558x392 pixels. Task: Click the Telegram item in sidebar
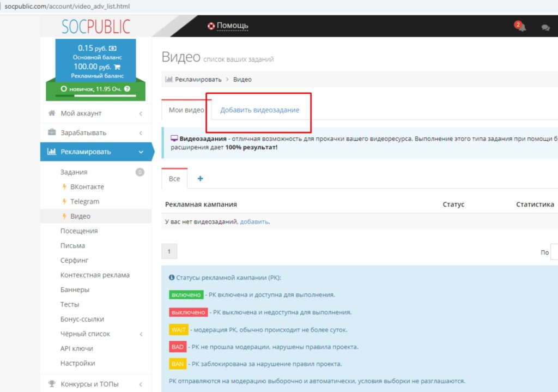[84, 202]
